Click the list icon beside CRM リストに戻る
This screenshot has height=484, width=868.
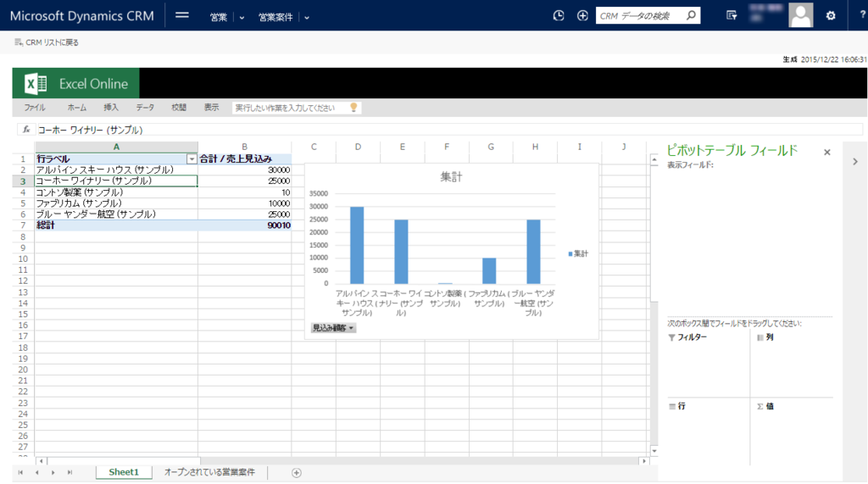click(x=19, y=42)
